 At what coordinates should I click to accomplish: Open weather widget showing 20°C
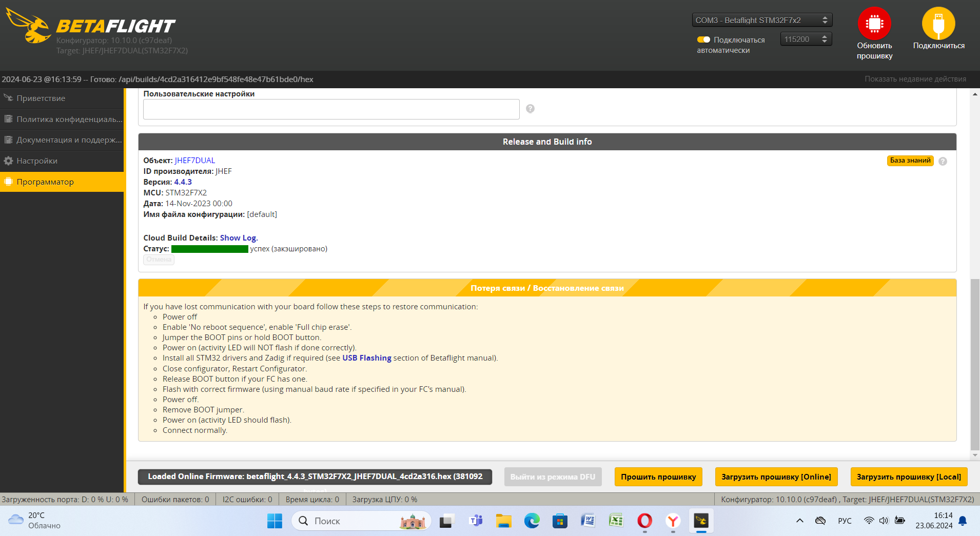pyautogui.click(x=35, y=521)
